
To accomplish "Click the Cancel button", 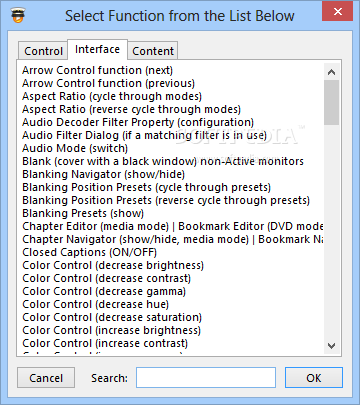I will (46, 378).
